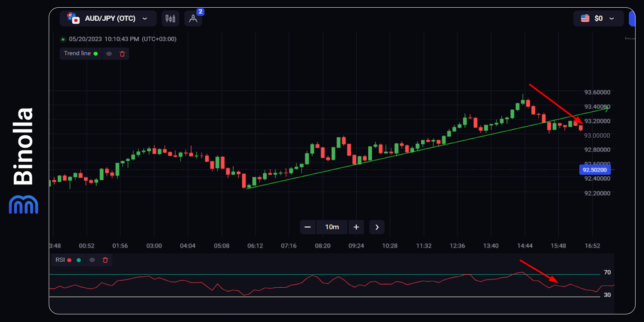Increase timeframe with the plus button

(x=356, y=227)
